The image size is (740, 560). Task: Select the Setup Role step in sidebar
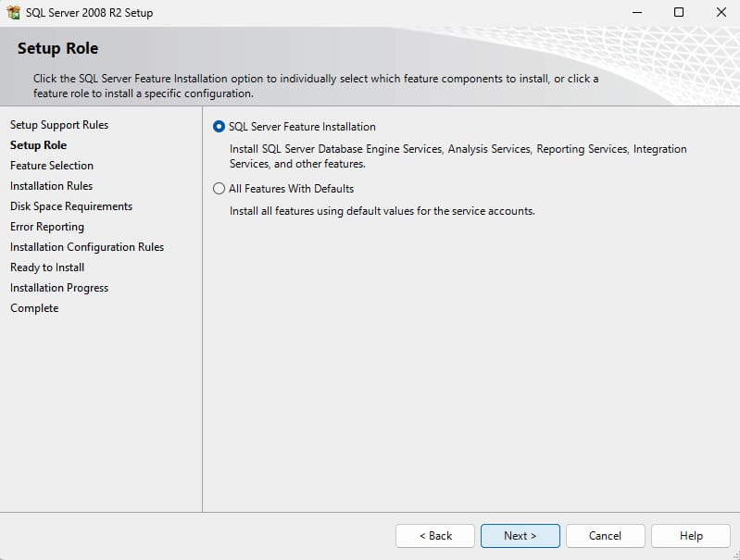(x=38, y=144)
